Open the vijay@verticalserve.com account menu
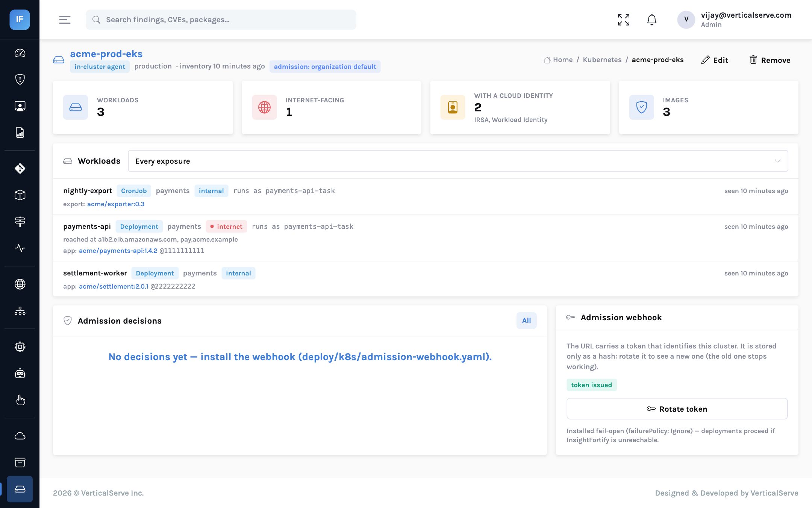The width and height of the screenshot is (812, 508). pos(735,20)
